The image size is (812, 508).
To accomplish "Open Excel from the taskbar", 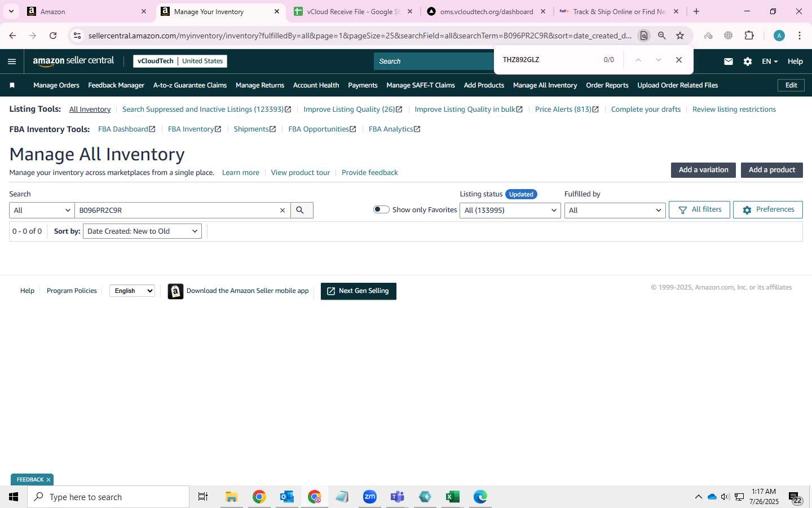I will point(452,497).
